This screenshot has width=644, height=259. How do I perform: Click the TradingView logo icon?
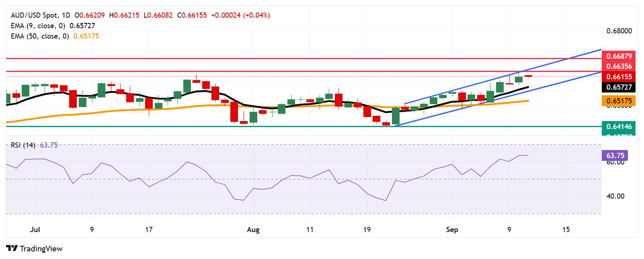12,249
